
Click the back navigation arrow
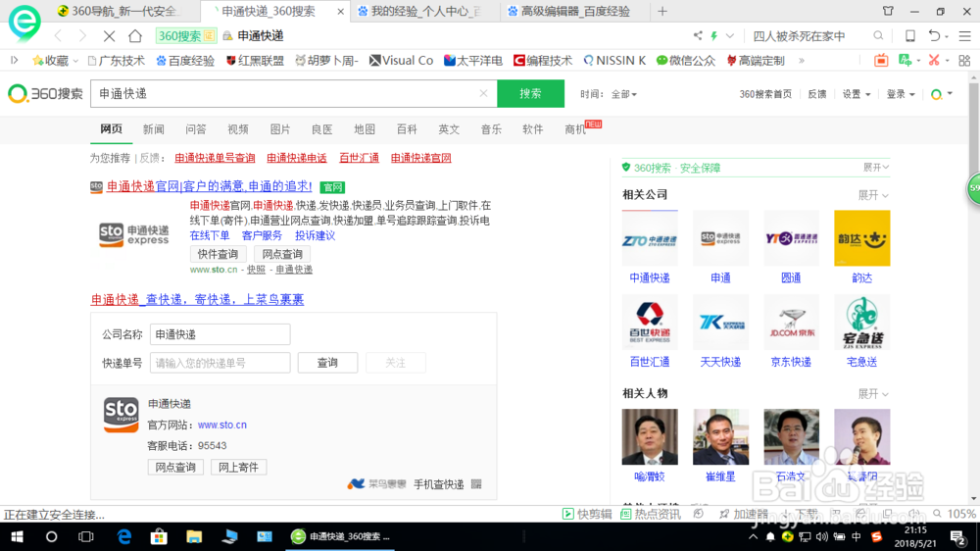coord(58,36)
